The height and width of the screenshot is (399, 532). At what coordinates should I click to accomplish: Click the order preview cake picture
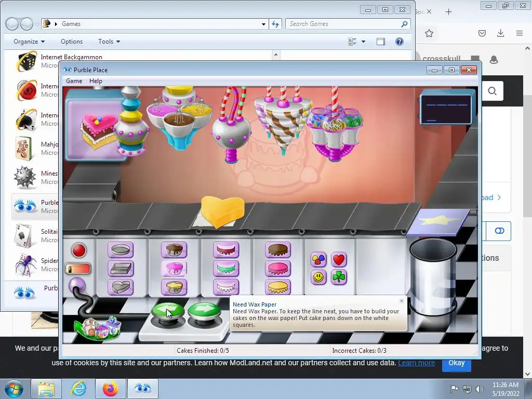[x=99, y=130]
